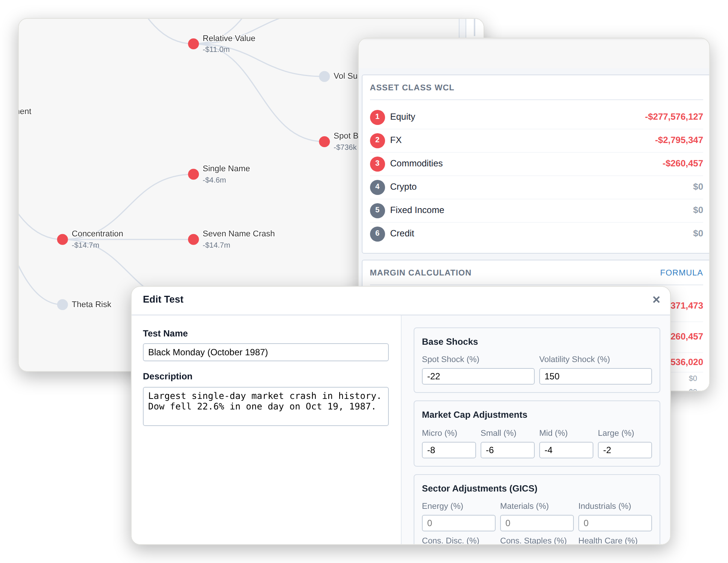Viewport: 728px width, 563px height.
Task: Click the Small (%) adjustment field
Action: [507, 450]
